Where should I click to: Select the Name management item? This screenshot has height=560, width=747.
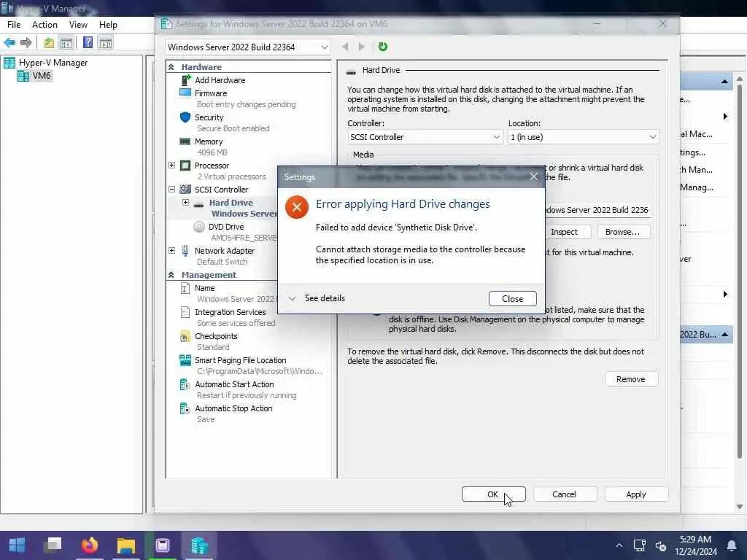[x=204, y=288]
